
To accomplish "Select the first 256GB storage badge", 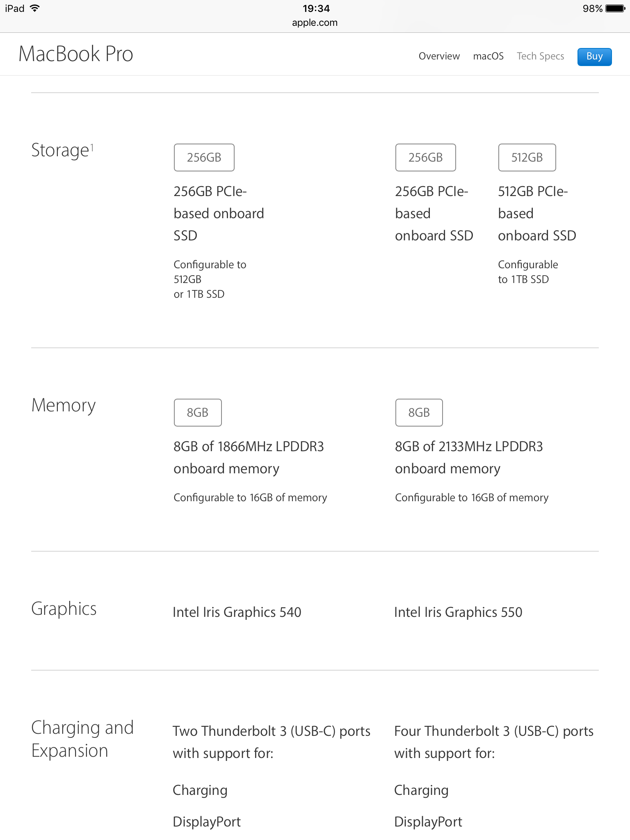I will click(x=204, y=157).
